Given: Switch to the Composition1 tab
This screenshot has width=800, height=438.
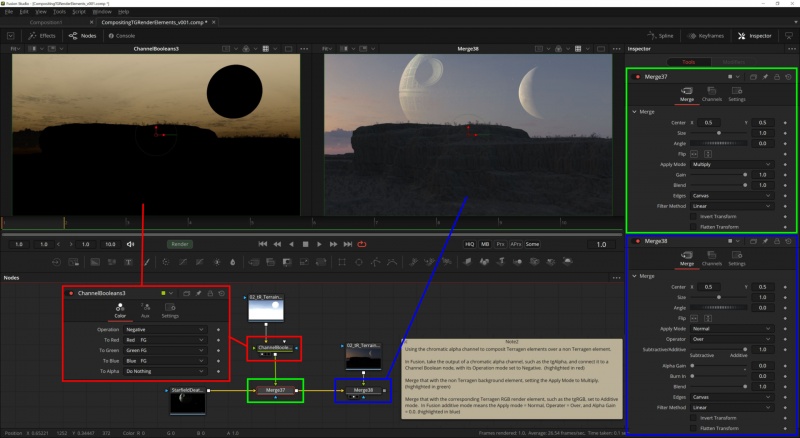Looking at the screenshot, I should coord(46,22).
